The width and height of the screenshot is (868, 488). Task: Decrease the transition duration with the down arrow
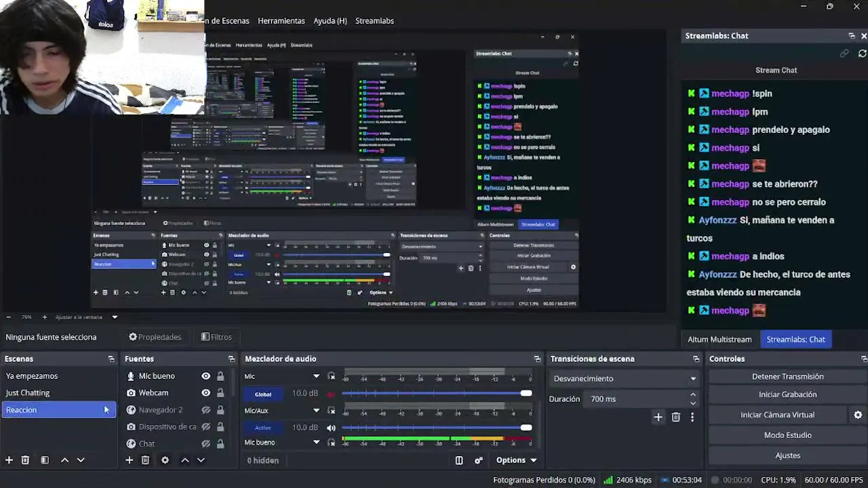pyautogui.click(x=692, y=403)
